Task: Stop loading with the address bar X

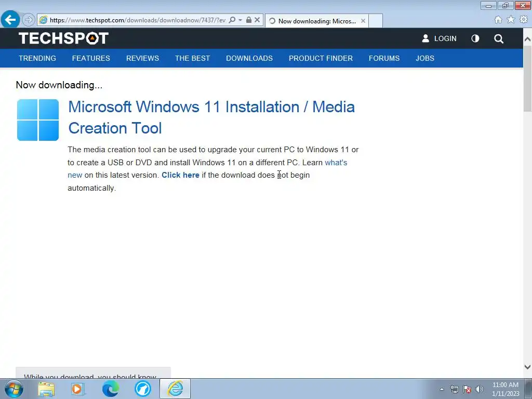Action: click(257, 20)
